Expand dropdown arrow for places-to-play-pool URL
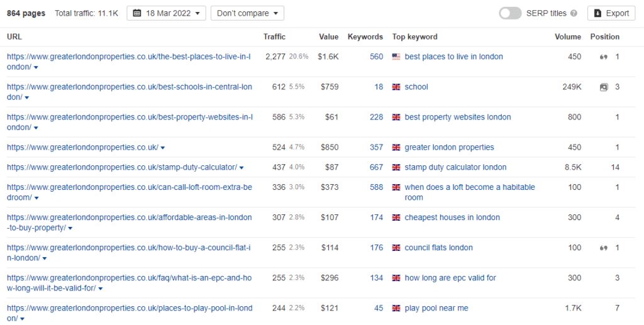This screenshot has height=325, width=644. (22, 319)
